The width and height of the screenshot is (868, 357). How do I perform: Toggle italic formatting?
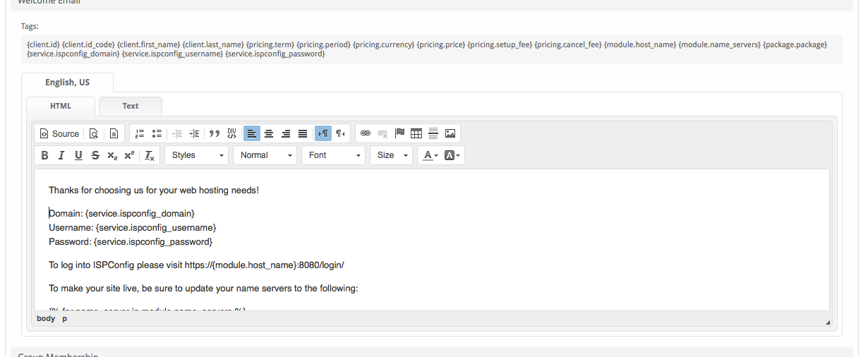[x=61, y=155]
